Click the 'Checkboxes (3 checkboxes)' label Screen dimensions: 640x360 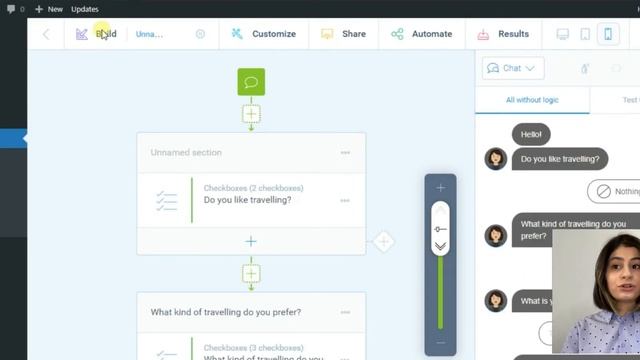[x=253, y=348]
